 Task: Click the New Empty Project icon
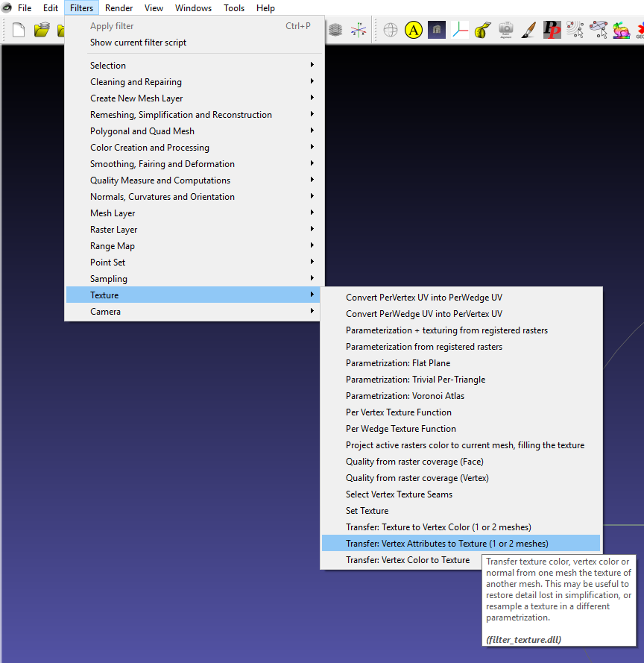(19, 30)
